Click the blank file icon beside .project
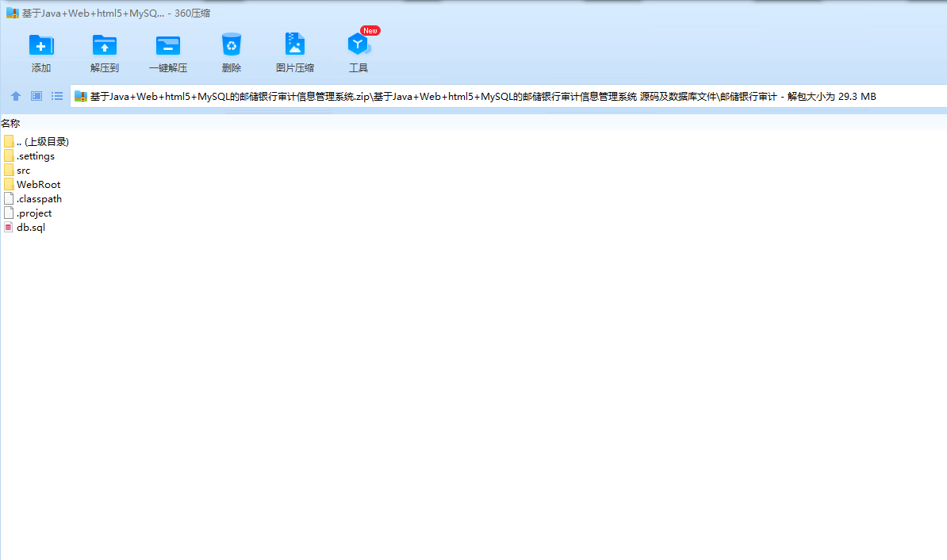947x560 pixels. (9, 213)
